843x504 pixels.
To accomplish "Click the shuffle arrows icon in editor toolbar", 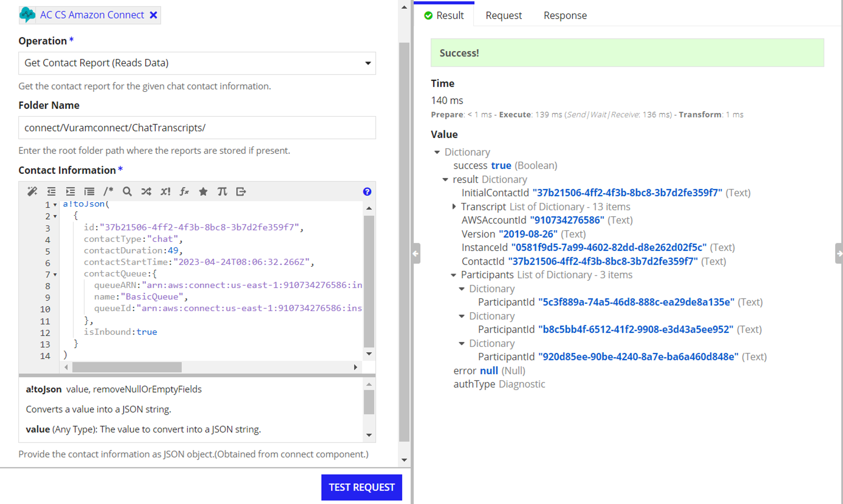I will [146, 192].
